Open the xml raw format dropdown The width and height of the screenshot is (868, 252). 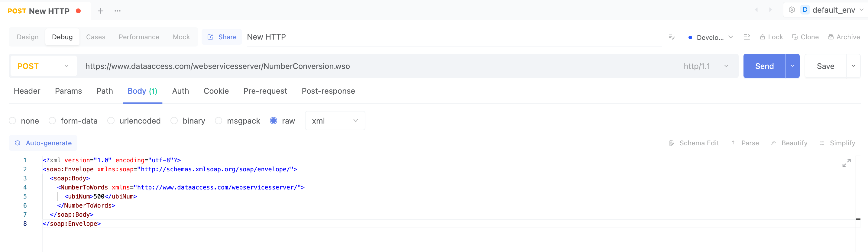335,121
